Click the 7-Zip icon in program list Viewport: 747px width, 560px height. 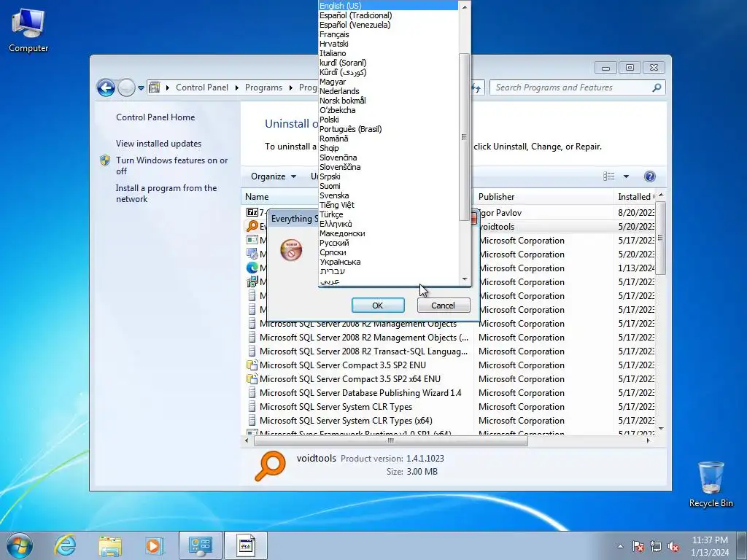pyautogui.click(x=252, y=212)
